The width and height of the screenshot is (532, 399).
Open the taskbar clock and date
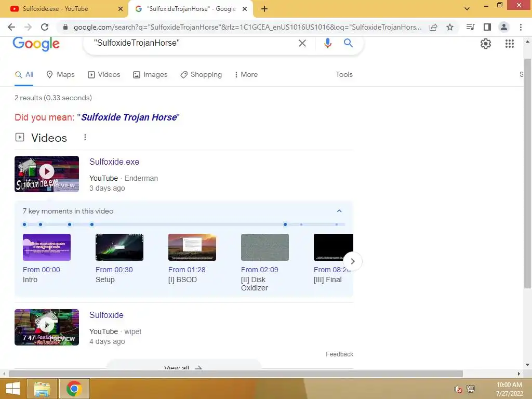pyautogui.click(x=509, y=389)
